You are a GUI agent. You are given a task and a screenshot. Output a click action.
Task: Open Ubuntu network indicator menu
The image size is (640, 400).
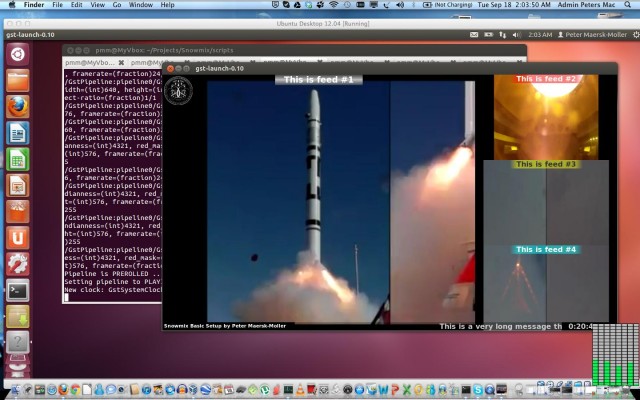click(504, 34)
